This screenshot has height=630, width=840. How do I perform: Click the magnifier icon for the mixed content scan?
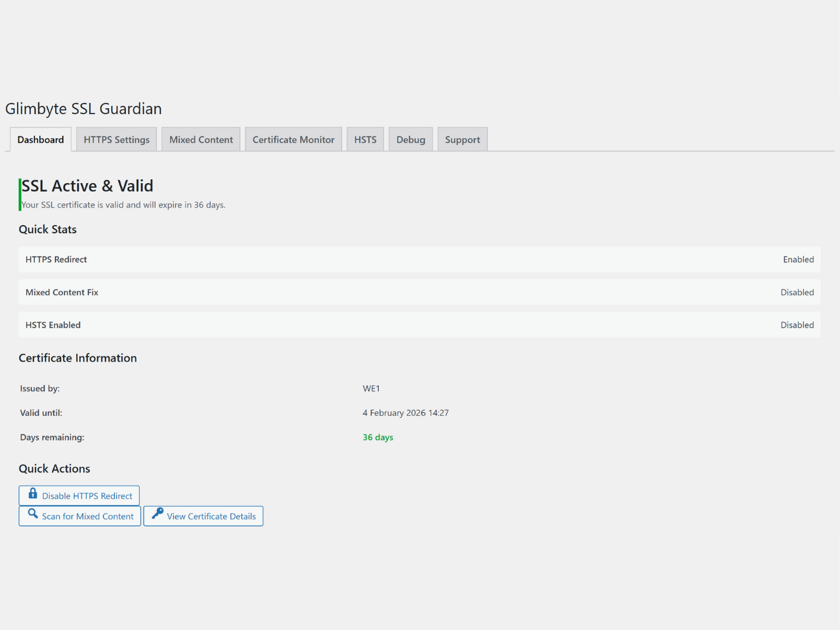[33, 514]
